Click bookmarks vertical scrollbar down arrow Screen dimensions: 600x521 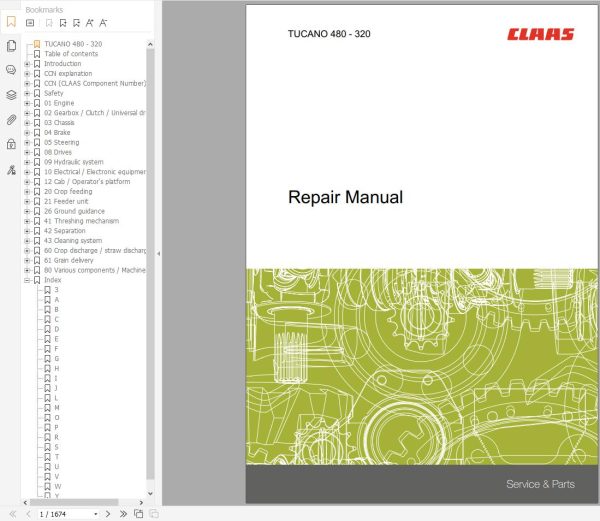tap(150, 493)
